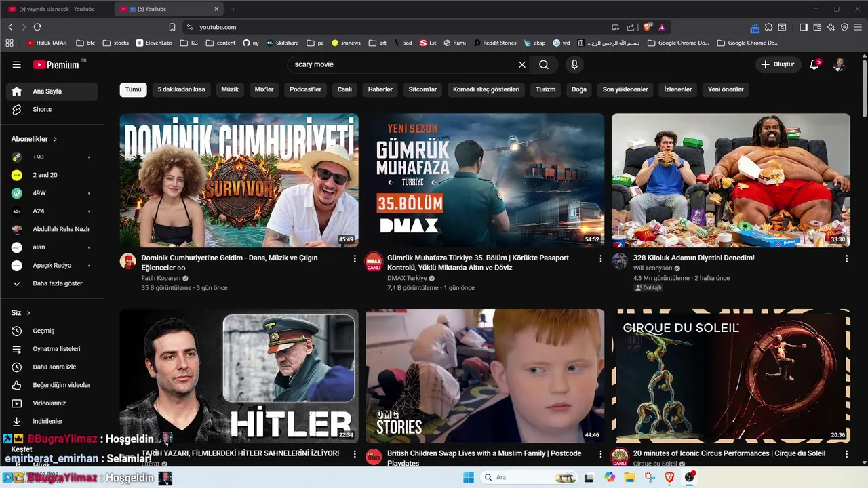The width and height of the screenshot is (868, 488).
Task: Expand the Siz section arrow
Action: tap(29, 313)
